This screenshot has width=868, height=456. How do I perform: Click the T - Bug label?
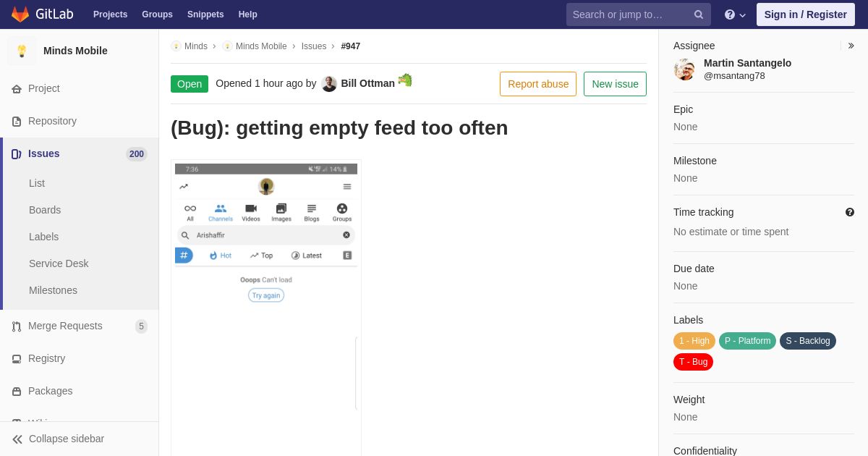click(693, 362)
